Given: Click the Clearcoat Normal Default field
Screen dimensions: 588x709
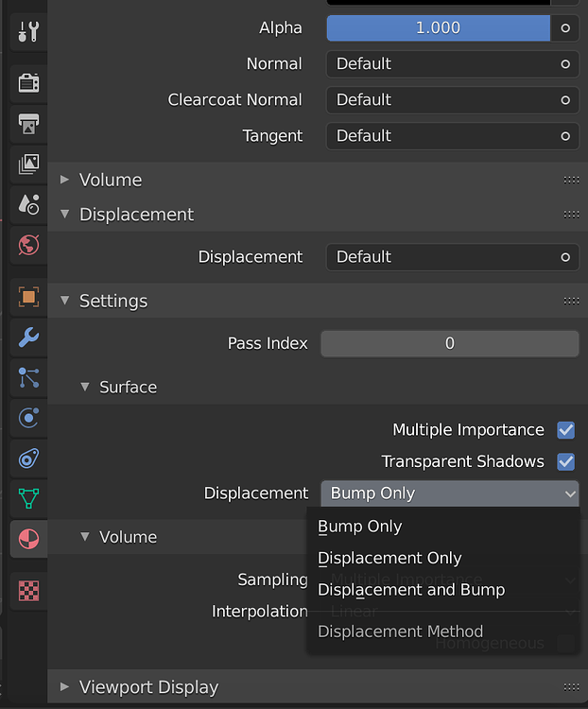Looking at the screenshot, I should click(452, 100).
